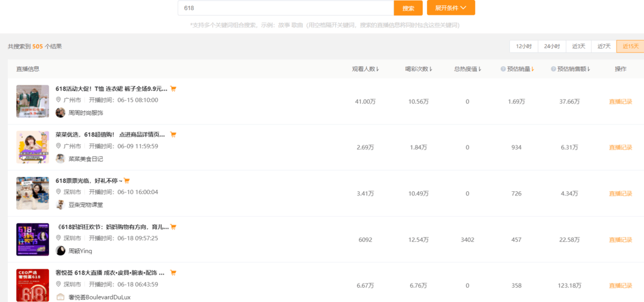Screen dimensions: 644x302
Task: Click the cart icon beside the 618活动大促 title
Action: [173, 89]
